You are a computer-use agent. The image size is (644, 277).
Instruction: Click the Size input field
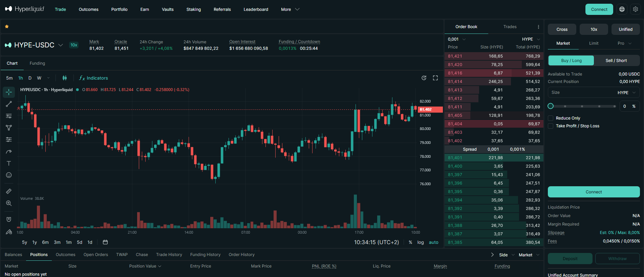[594, 92]
